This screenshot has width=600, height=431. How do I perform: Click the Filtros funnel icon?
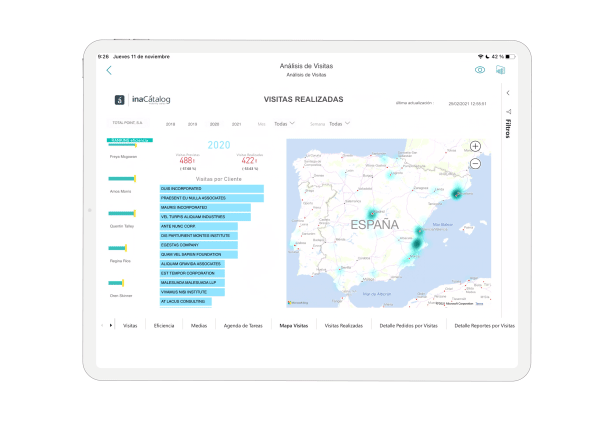[x=508, y=112]
